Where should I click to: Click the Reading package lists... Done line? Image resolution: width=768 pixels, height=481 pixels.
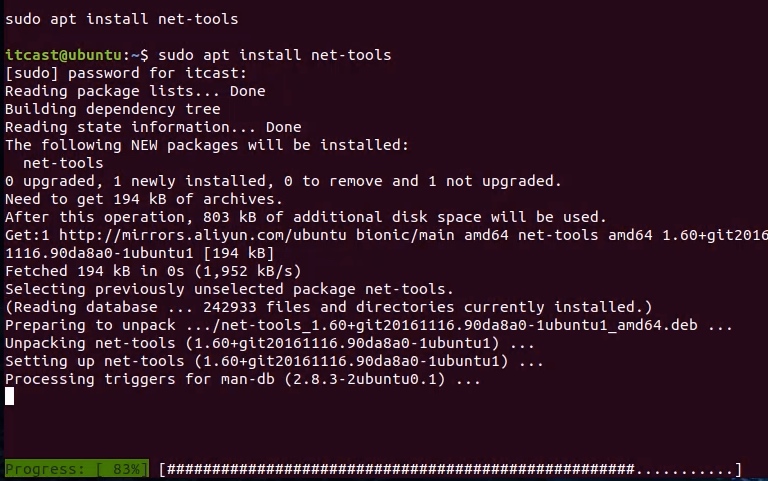[135, 91]
